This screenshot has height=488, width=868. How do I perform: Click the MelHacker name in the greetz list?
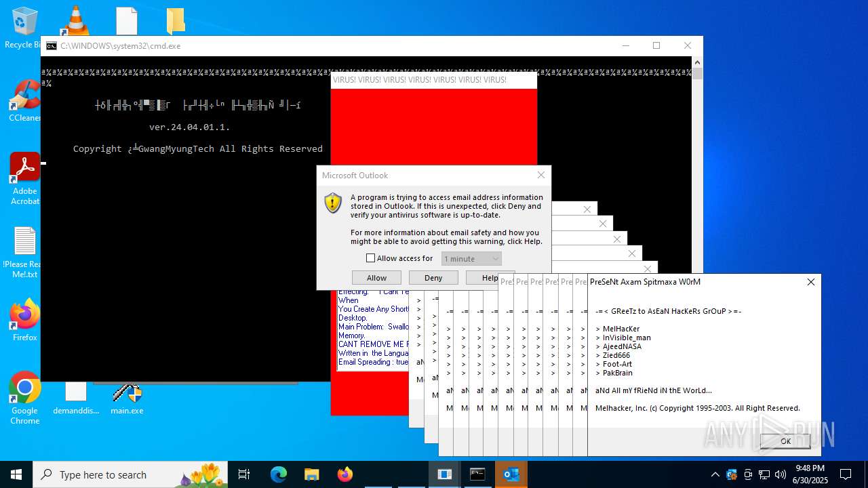(621, 329)
